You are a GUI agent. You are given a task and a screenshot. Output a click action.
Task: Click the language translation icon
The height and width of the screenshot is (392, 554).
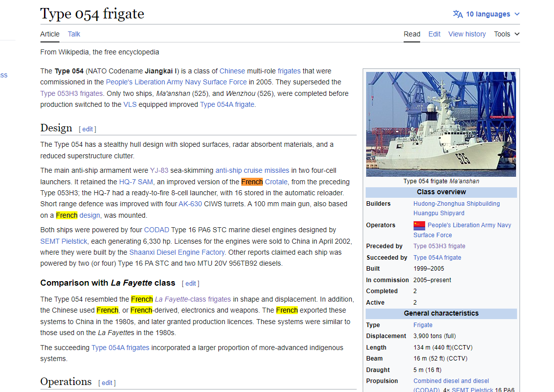[458, 14]
